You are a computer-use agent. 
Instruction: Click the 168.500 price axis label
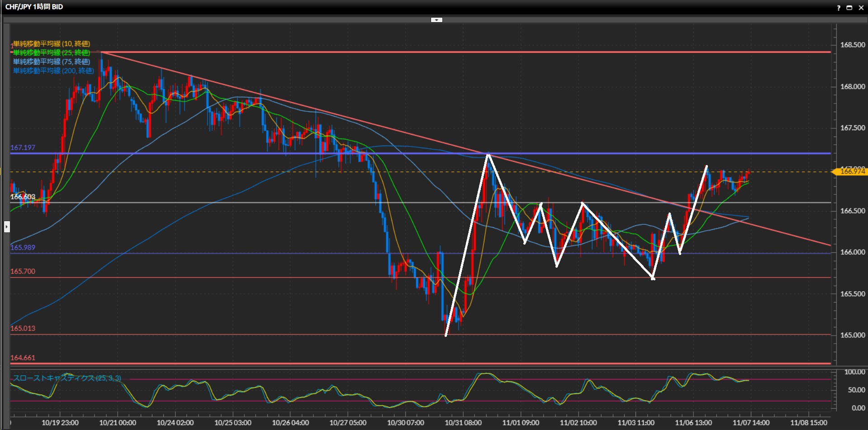852,45
